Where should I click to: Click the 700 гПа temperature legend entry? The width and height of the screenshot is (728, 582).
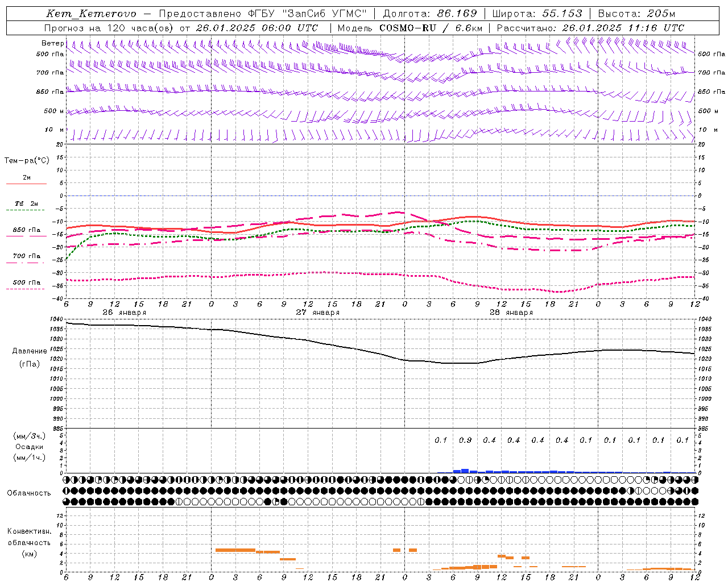(27, 256)
